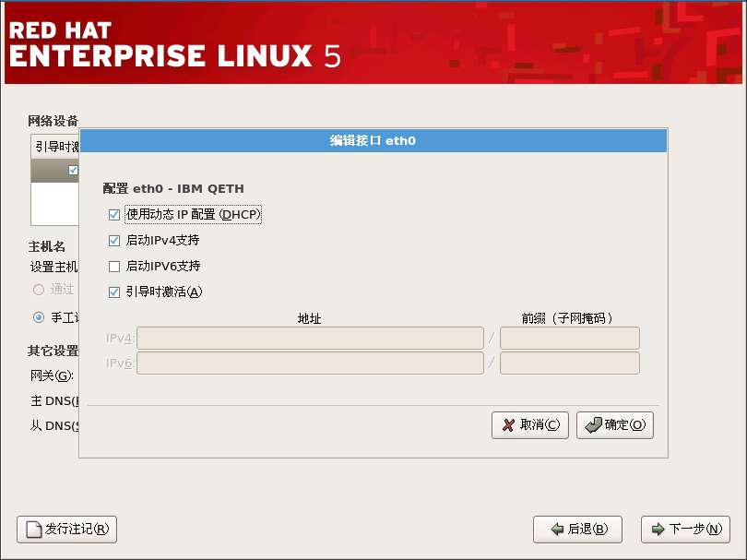Viewport: 747px width, 560px height.
Task: Proceed with 下一步(N) button
Action: pyautogui.click(x=685, y=530)
